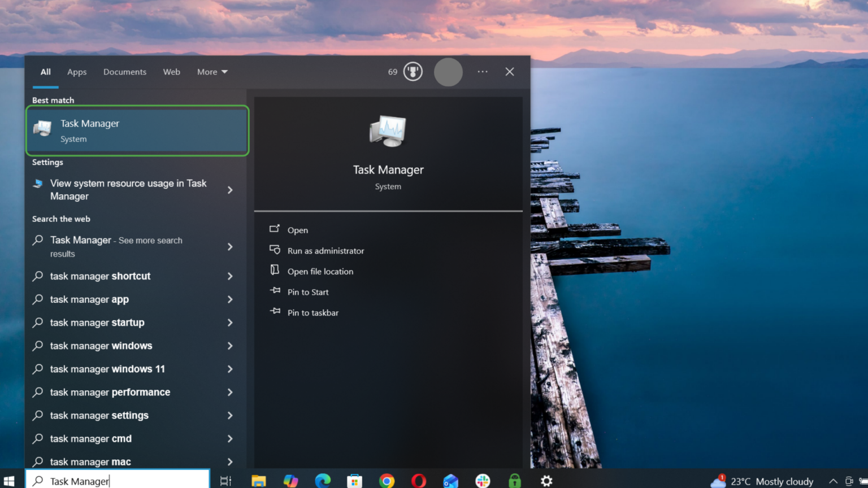Click the round user profile avatar
868x488 pixels.
coord(448,72)
